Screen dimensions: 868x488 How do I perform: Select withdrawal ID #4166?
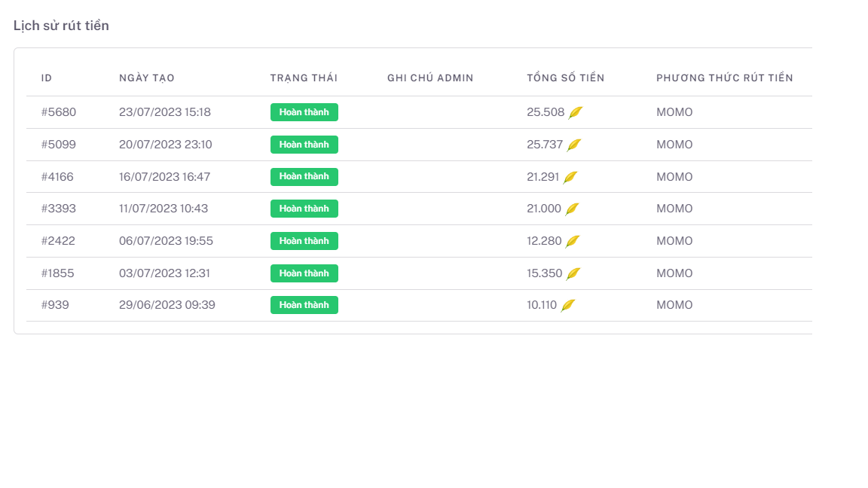tap(57, 177)
